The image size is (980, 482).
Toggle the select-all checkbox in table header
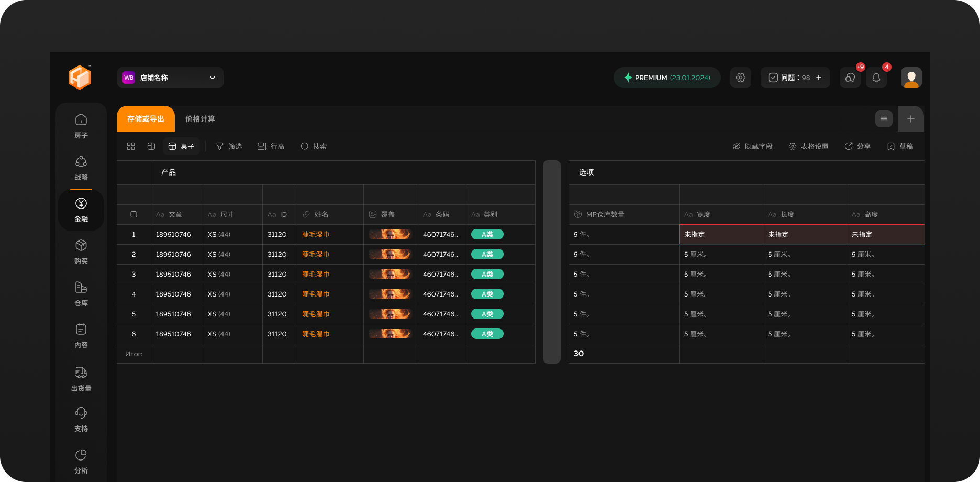tap(133, 214)
